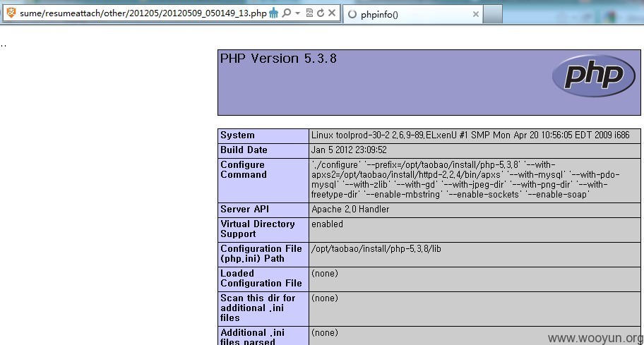644x345 pixels.
Task: Click the compatibility view icon
Action: coord(310,13)
